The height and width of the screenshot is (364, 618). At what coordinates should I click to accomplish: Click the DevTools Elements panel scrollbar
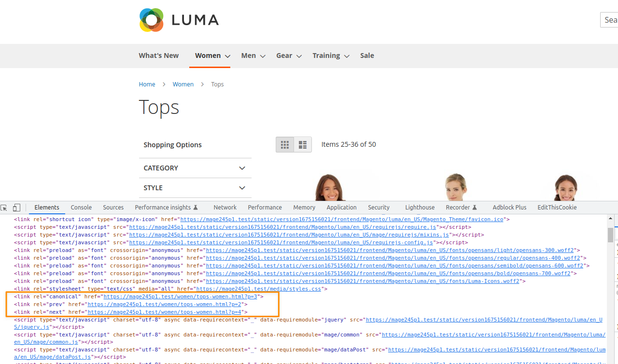[x=610, y=235]
